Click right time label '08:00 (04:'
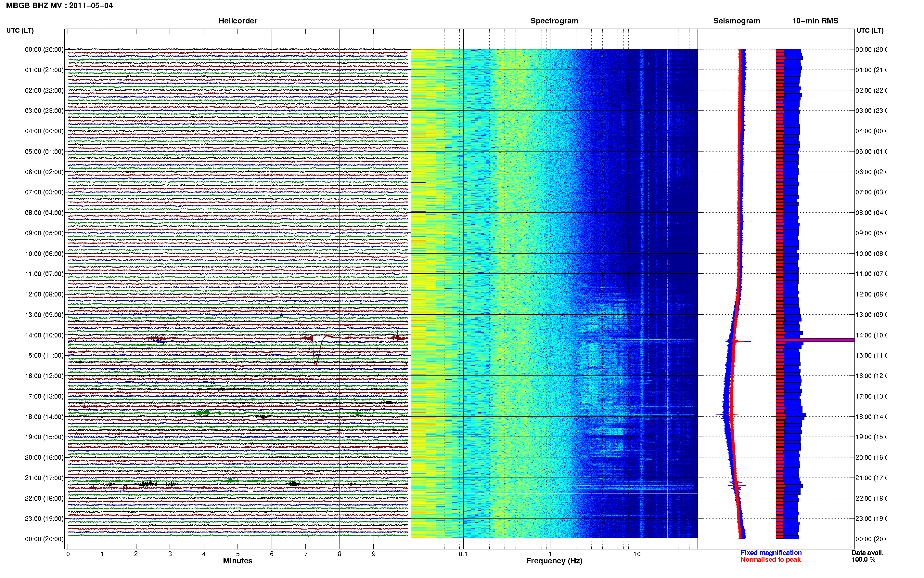The height and width of the screenshot is (578, 924). (x=871, y=213)
